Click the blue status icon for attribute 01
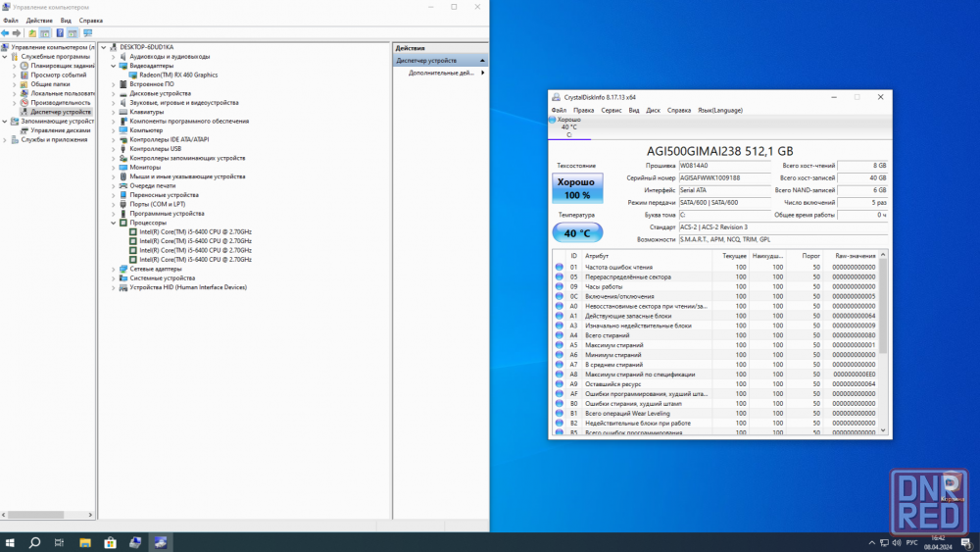Screen dimensions: 980x552 tap(560, 267)
